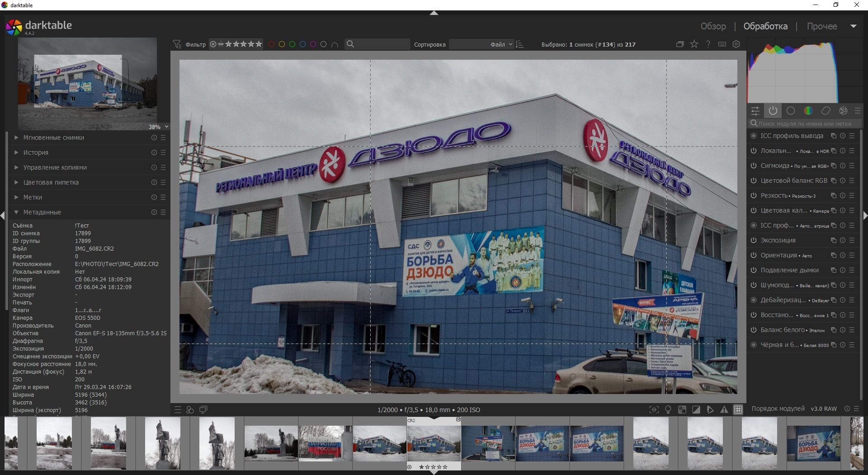868x475 pixels.
Task: Select the purple color label filter
Action: click(313, 44)
